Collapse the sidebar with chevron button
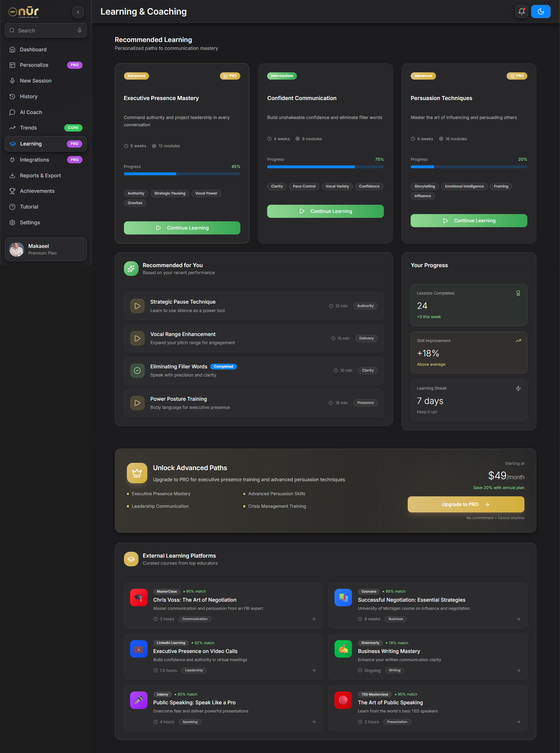The width and height of the screenshot is (560, 753). click(78, 12)
